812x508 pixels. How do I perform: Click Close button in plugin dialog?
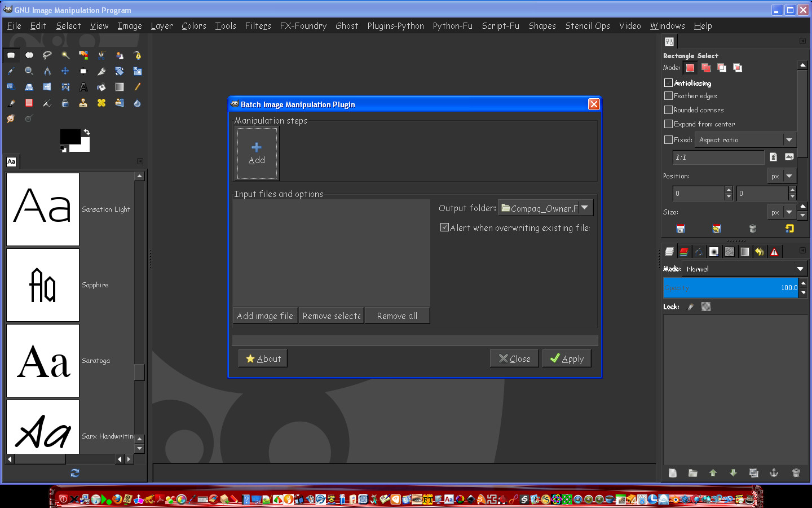(x=514, y=358)
